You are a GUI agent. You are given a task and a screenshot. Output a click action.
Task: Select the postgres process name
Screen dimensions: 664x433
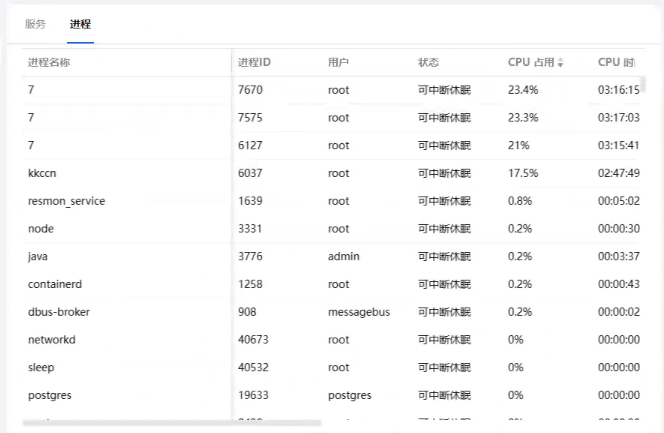(50, 395)
